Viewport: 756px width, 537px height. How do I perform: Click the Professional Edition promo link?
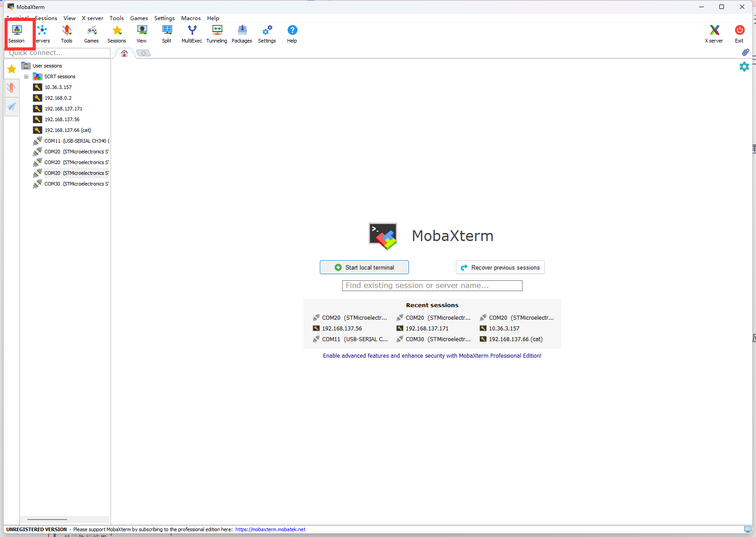click(432, 356)
